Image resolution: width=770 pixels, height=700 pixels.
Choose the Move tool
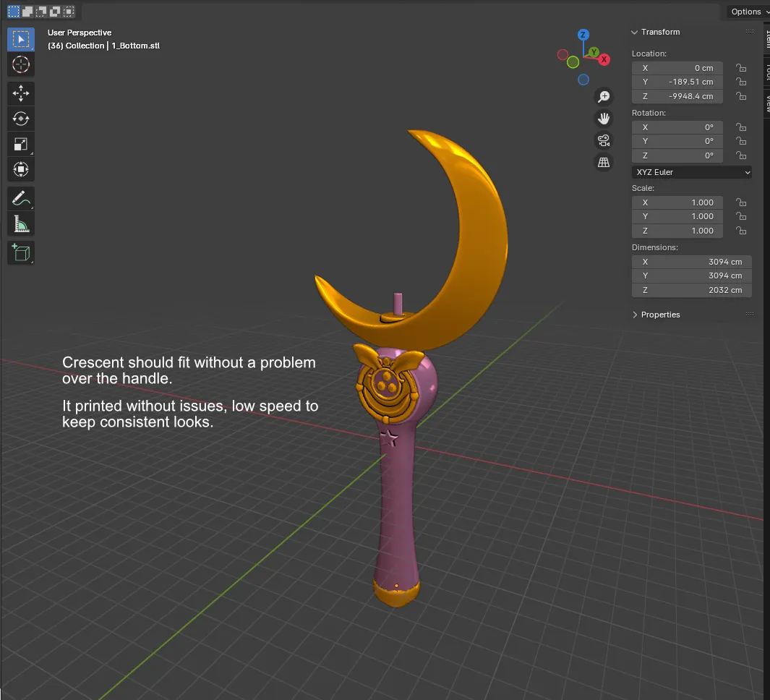(21, 93)
